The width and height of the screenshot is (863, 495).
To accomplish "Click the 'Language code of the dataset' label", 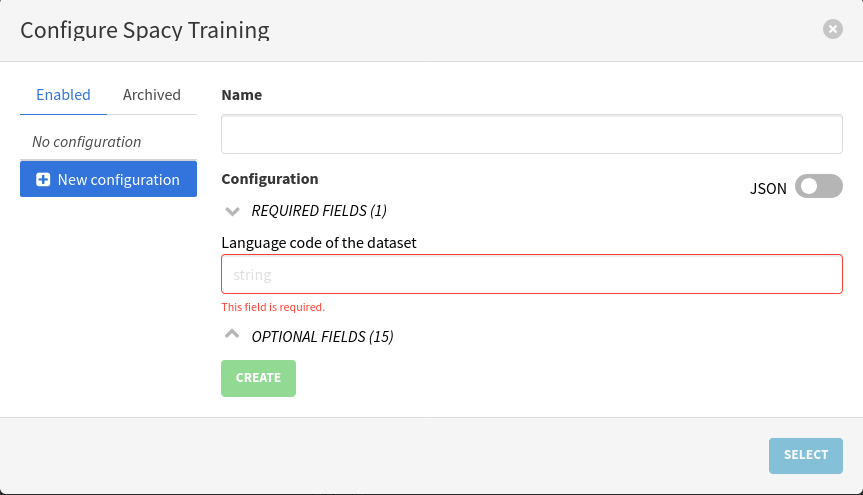I will tap(319, 243).
